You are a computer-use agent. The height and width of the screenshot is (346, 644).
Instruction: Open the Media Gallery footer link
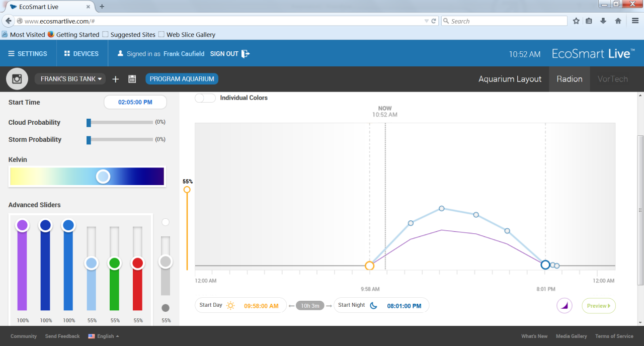(x=572, y=336)
